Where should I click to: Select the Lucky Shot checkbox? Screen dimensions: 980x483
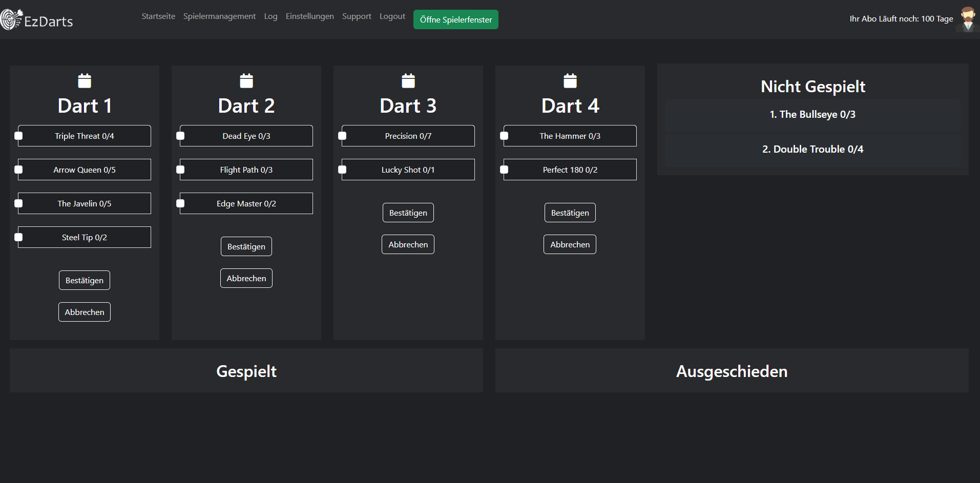tap(342, 170)
